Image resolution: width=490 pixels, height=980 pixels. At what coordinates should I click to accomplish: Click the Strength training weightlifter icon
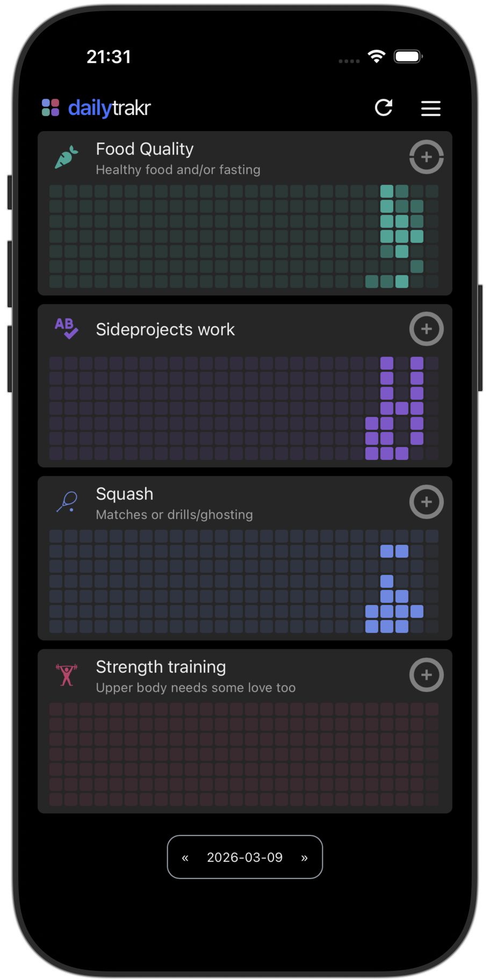(x=67, y=675)
